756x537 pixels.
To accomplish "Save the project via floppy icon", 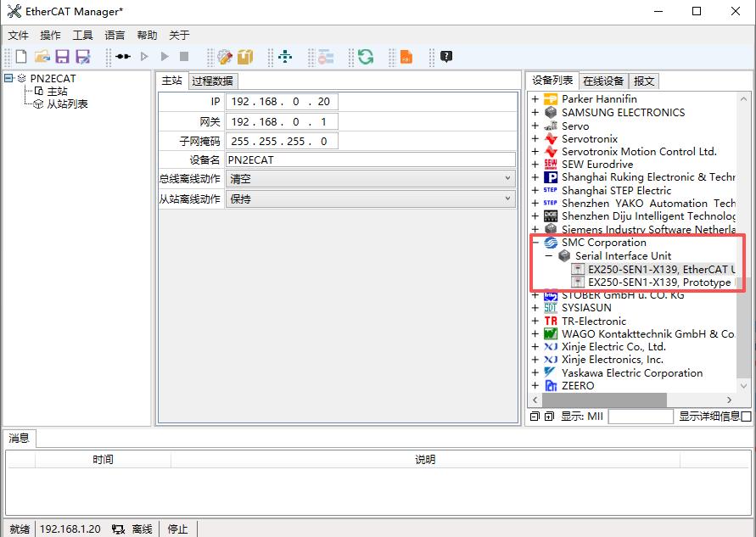I will (62, 56).
